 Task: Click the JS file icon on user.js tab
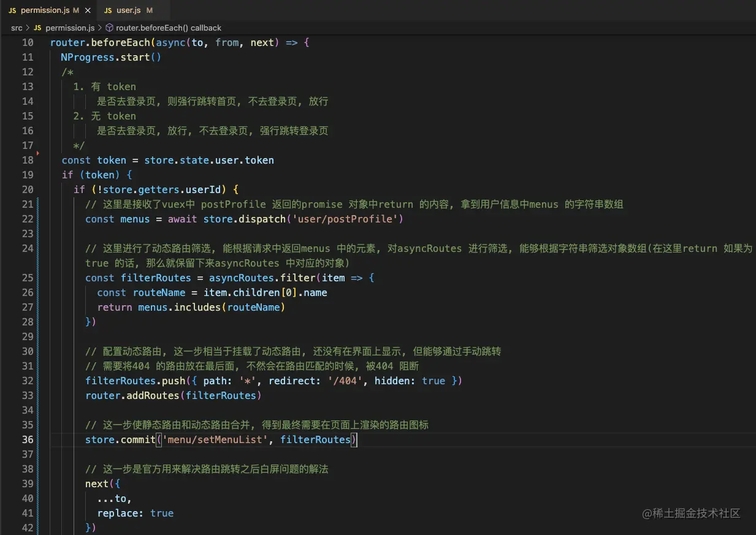(108, 10)
